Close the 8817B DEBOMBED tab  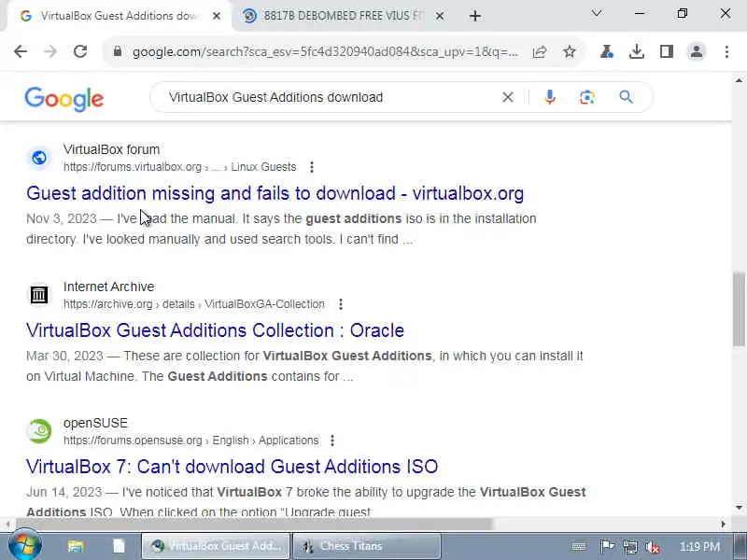point(440,16)
